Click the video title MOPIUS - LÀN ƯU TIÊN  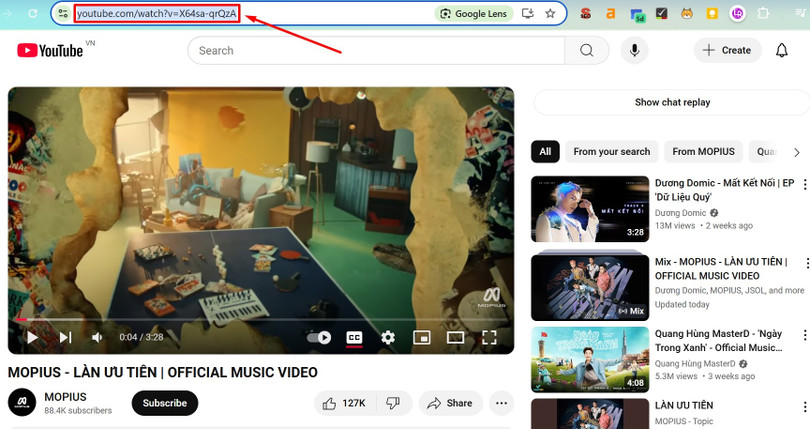point(163,372)
